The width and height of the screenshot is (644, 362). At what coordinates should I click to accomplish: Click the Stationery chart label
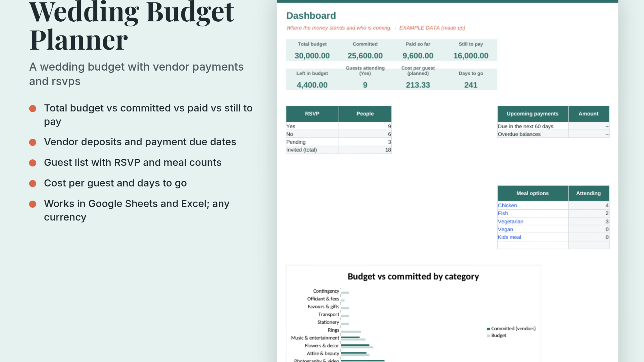[328, 322]
